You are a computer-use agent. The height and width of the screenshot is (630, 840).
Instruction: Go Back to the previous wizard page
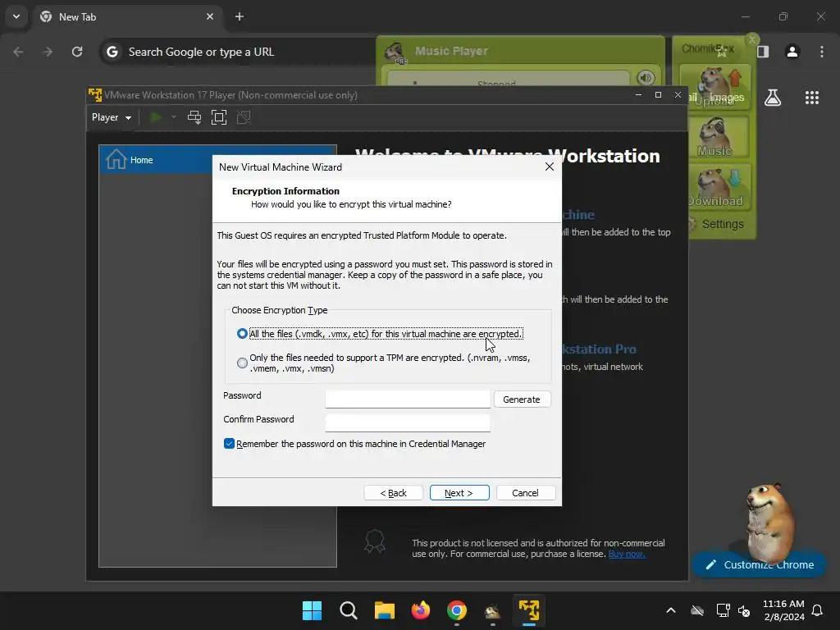click(393, 493)
